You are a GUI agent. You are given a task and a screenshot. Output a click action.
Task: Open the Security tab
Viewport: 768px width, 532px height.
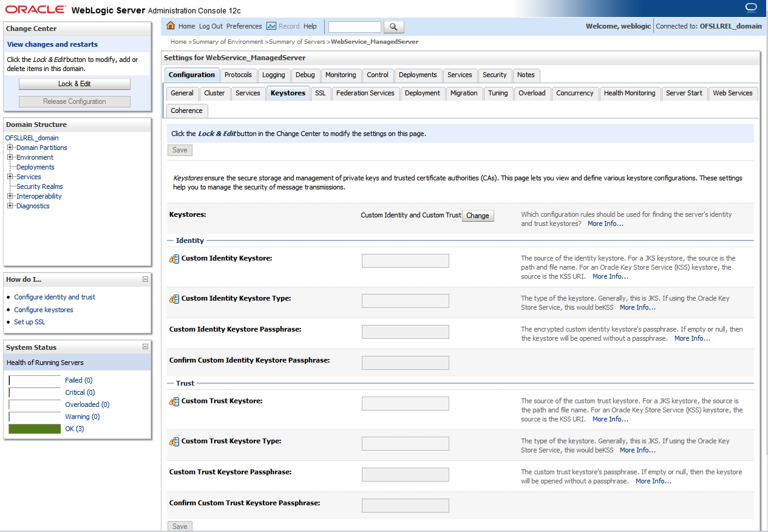click(x=495, y=75)
